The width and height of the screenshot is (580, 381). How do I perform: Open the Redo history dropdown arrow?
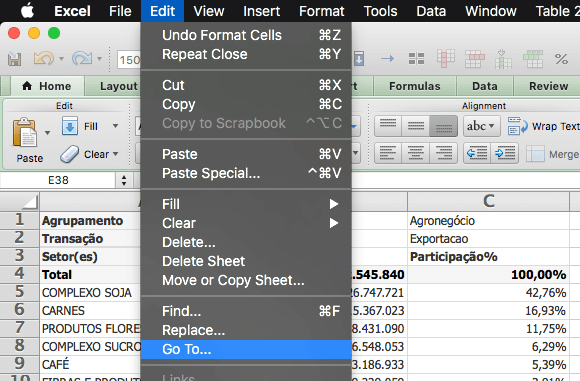99,59
